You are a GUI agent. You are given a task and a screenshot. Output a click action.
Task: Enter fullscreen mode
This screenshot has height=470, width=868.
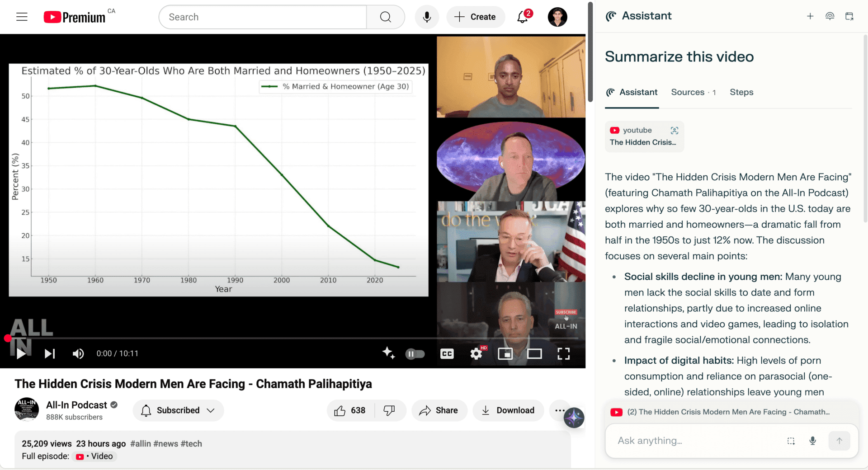point(564,354)
